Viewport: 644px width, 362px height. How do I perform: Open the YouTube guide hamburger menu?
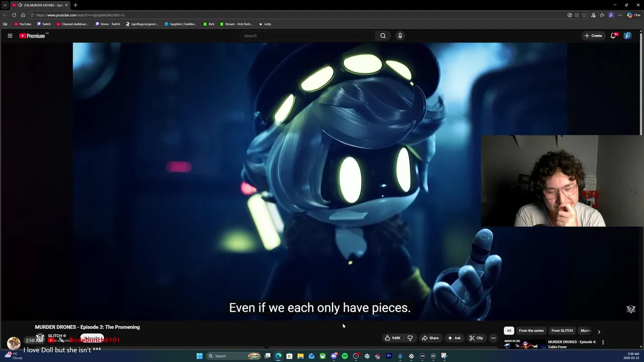tap(10, 36)
